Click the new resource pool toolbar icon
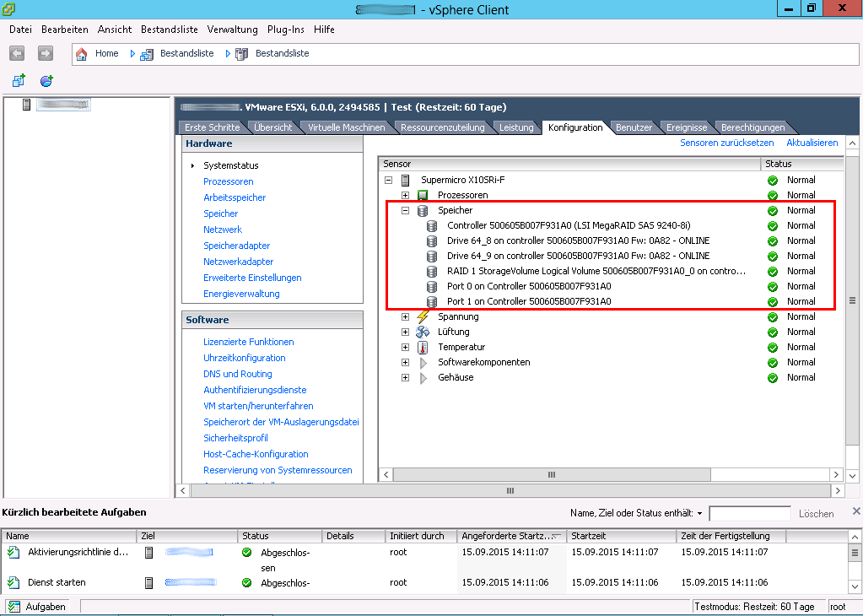The height and width of the screenshot is (616, 863). pos(46,81)
